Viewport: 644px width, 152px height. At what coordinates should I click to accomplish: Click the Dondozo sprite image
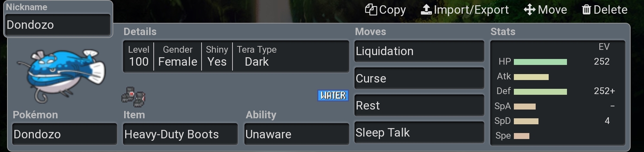(x=60, y=75)
